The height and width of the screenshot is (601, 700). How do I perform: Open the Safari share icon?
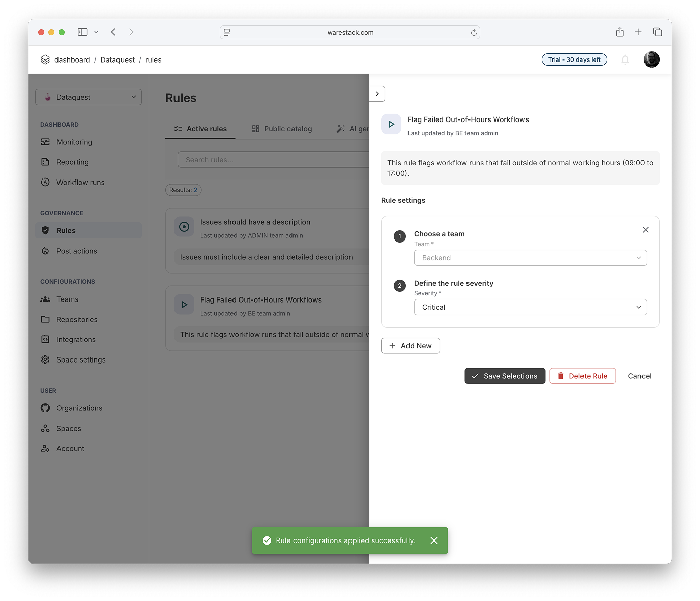click(x=620, y=32)
